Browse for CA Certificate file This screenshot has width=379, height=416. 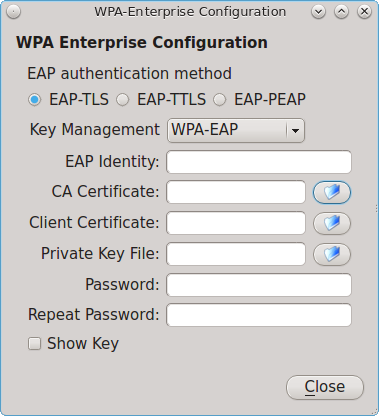[x=332, y=192]
